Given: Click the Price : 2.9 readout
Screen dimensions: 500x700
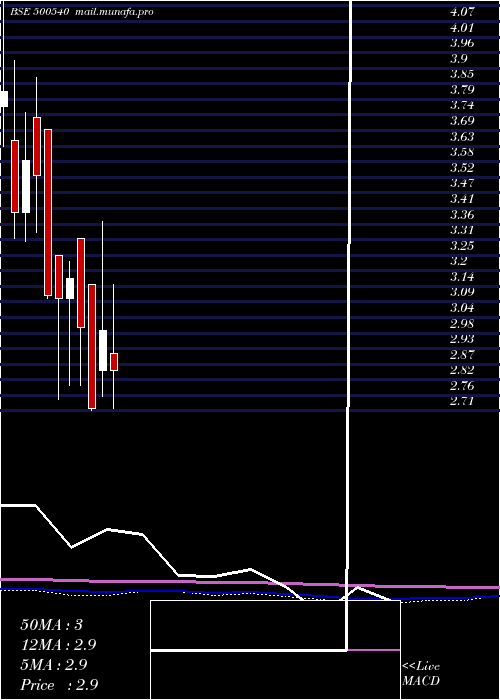Looking at the screenshot, I should click(59, 685).
